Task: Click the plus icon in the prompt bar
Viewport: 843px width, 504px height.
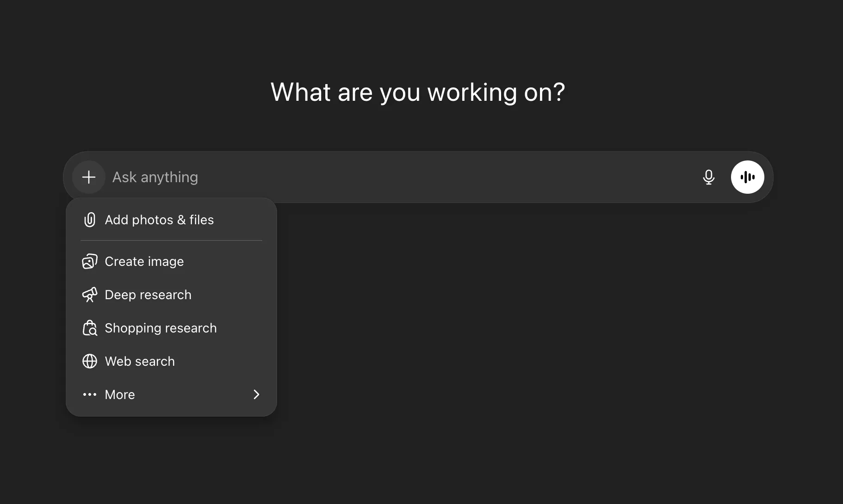Action: [88, 177]
